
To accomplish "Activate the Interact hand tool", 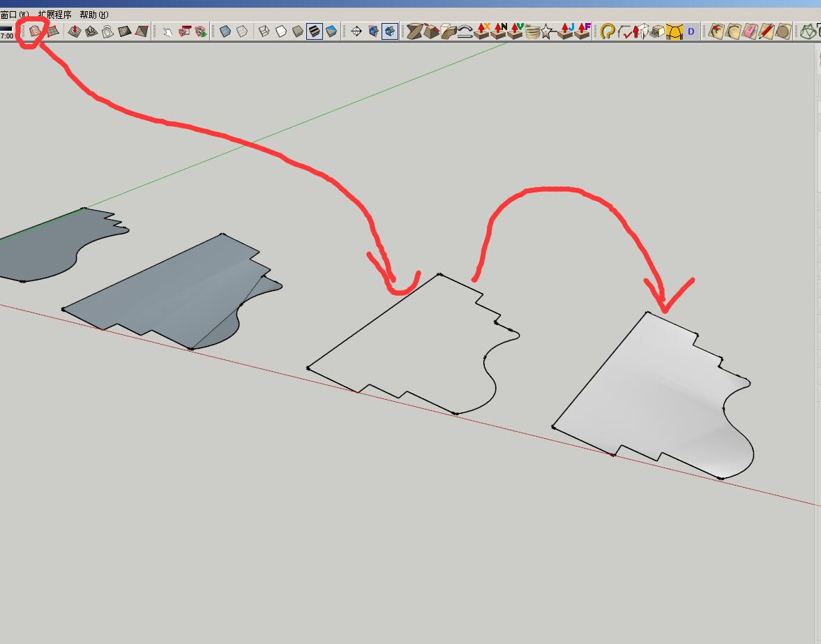I will 167,31.
